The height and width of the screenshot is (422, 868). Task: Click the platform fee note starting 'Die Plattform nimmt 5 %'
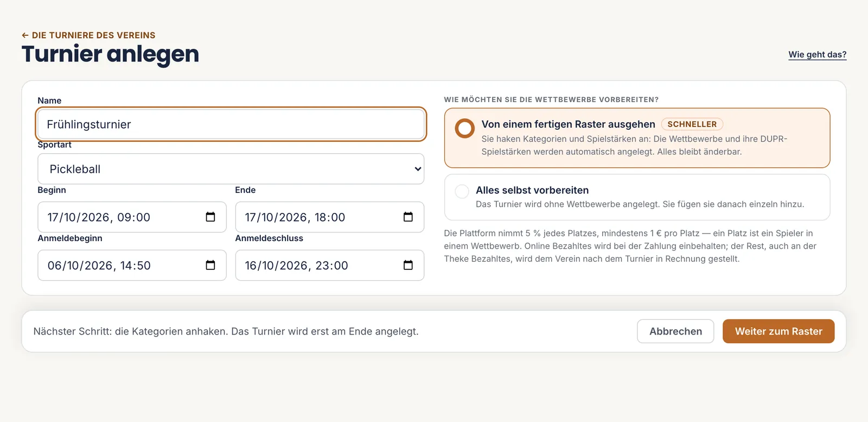click(630, 246)
